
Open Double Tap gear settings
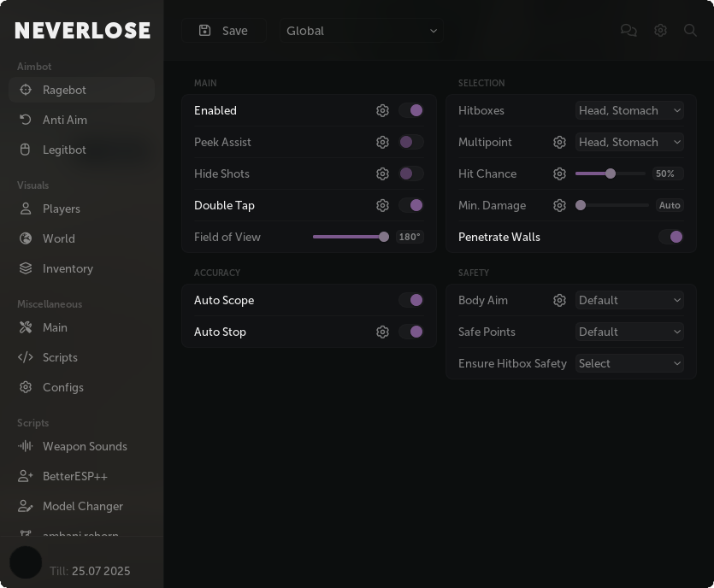(x=382, y=205)
